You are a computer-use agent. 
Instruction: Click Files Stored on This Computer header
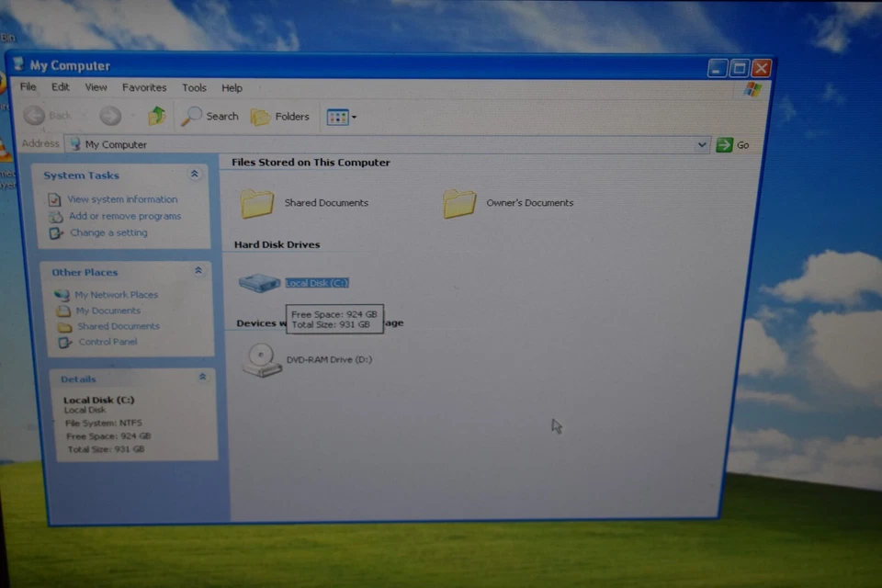click(x=311, y=162)
